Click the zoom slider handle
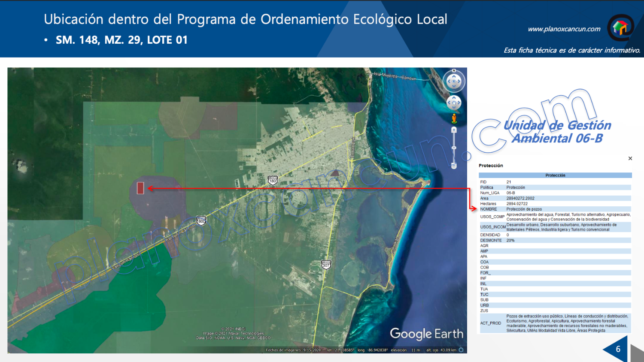The image size is (644, 362). coord(454,148)
